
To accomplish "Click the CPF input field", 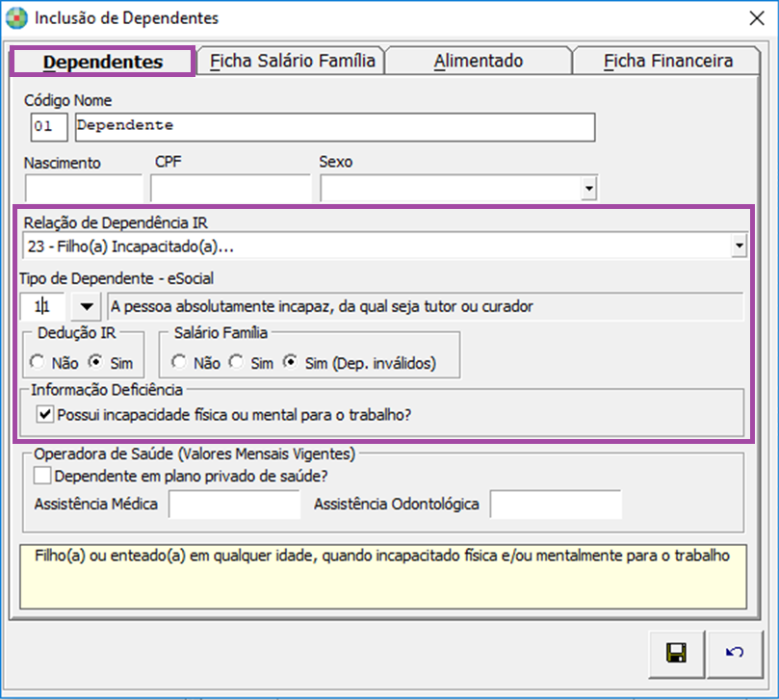I will coord(230,188).
